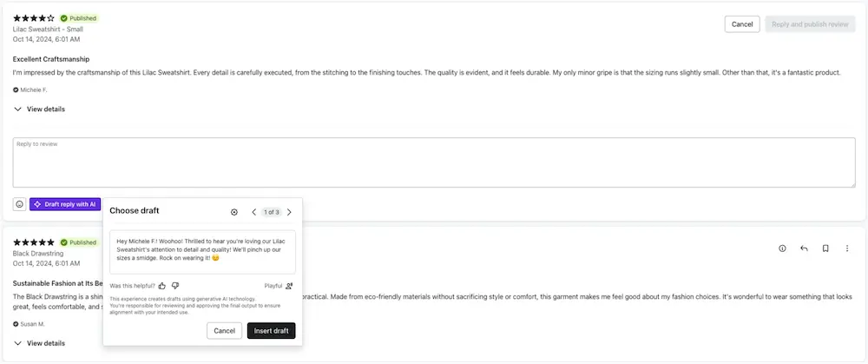Give thumbs up to the AI draft
Image resolution: width=868 pixels, height=364 pixels.
[x=162, y=286]
